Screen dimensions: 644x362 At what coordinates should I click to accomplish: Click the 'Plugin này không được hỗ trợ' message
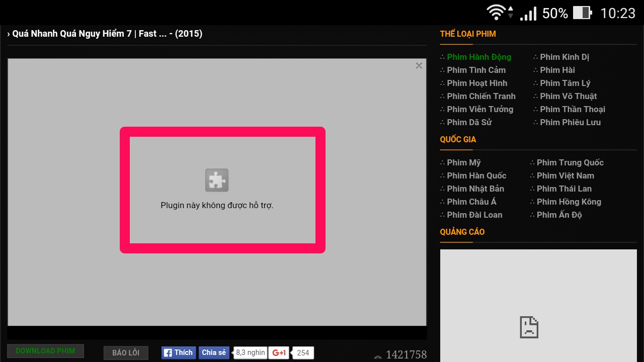[217, 205]
